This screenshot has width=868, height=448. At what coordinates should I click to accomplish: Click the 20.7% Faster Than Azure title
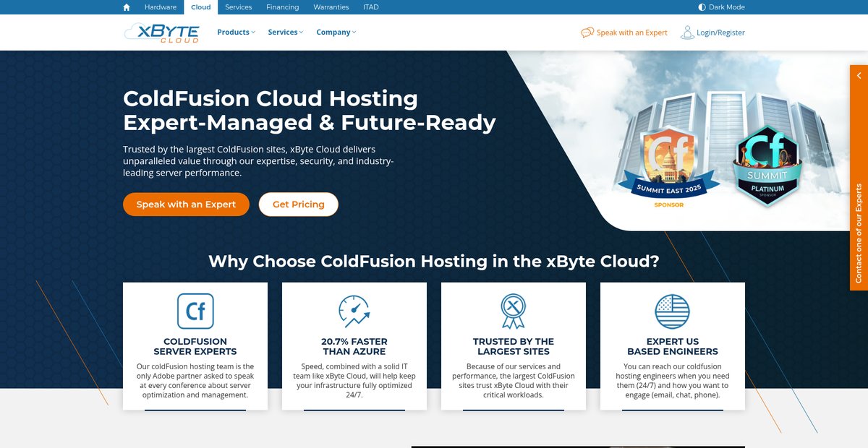click(x=354, y=347)
